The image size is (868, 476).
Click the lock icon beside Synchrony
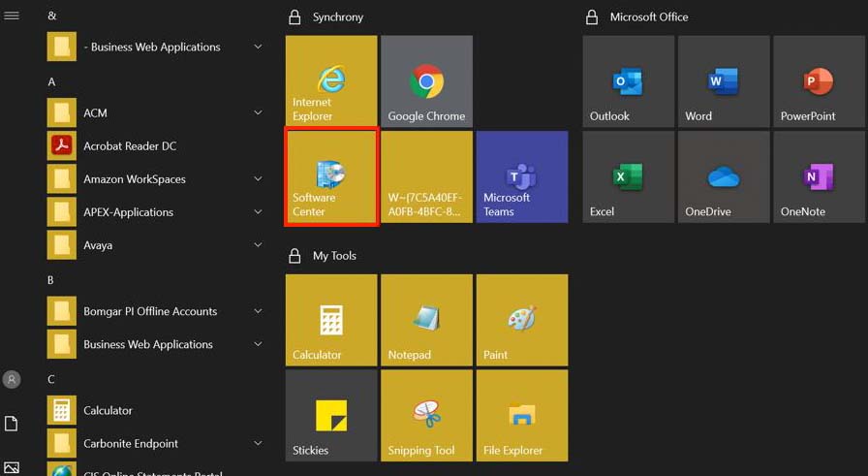pyautogui.click(x=294, y=17)
